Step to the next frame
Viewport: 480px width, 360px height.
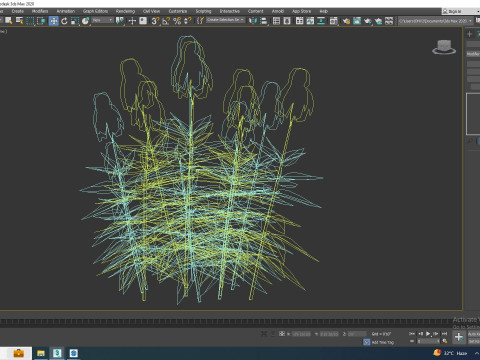coord(436,334)
